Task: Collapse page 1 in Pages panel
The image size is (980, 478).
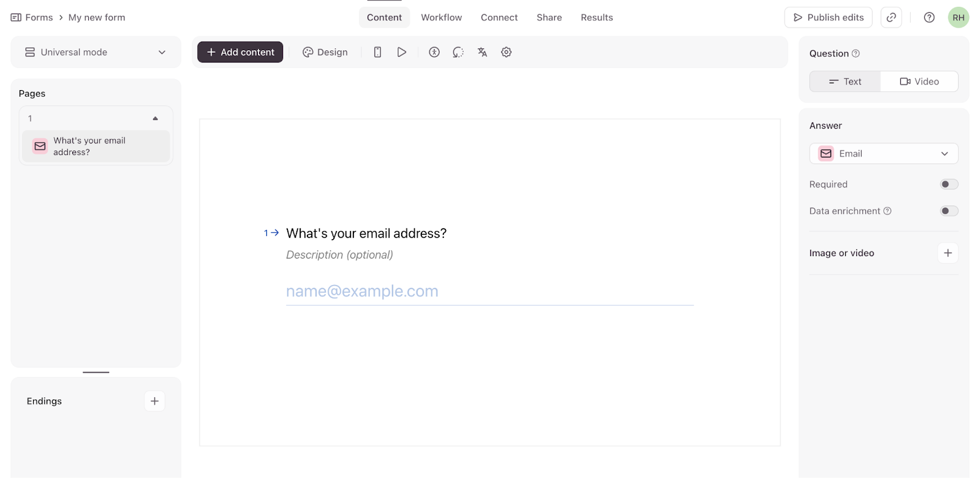Action: tap(155, 118)
